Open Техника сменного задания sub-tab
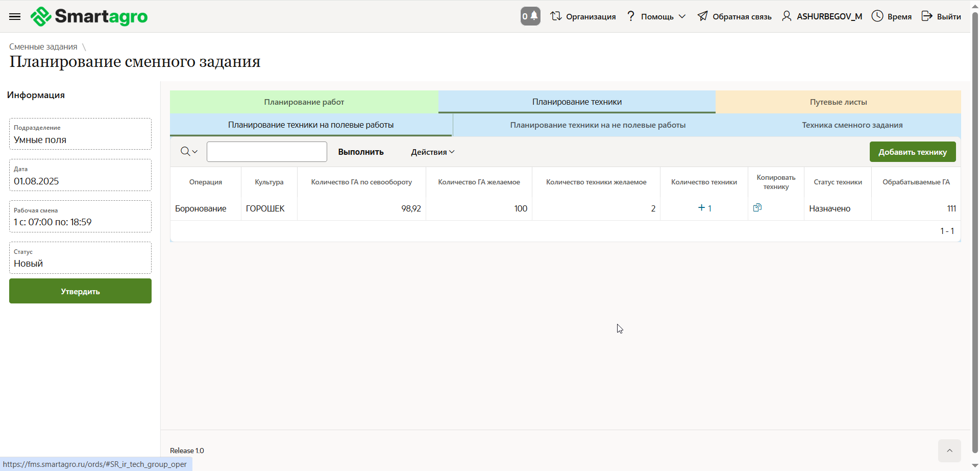 [852, 125]
